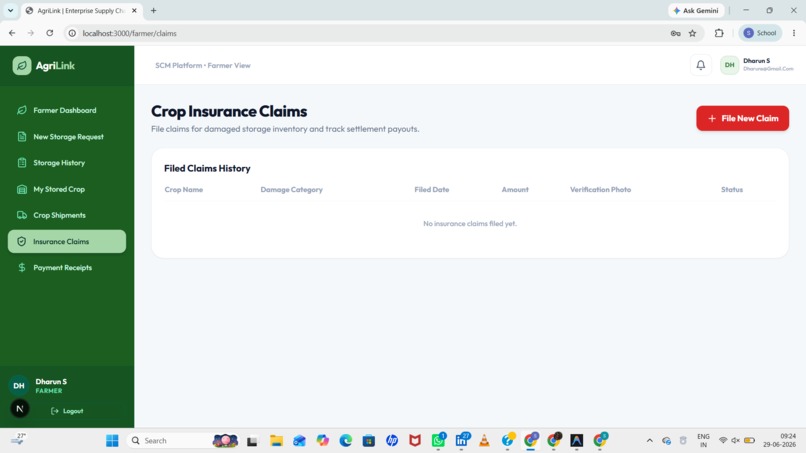Image resolution: width=806 pixels, height=453 pixels.
Task: Open New Storage Request page
Action: (x=67, y=136)
